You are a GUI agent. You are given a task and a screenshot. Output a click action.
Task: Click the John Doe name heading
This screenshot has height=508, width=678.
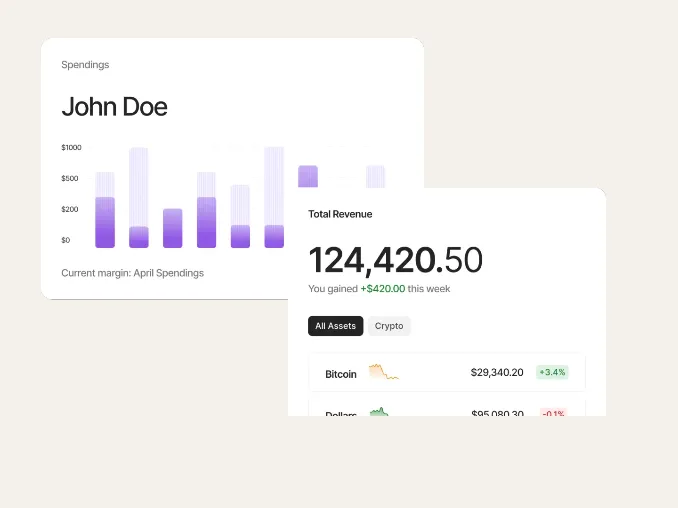pyautogui.click(x=114, y=107)
